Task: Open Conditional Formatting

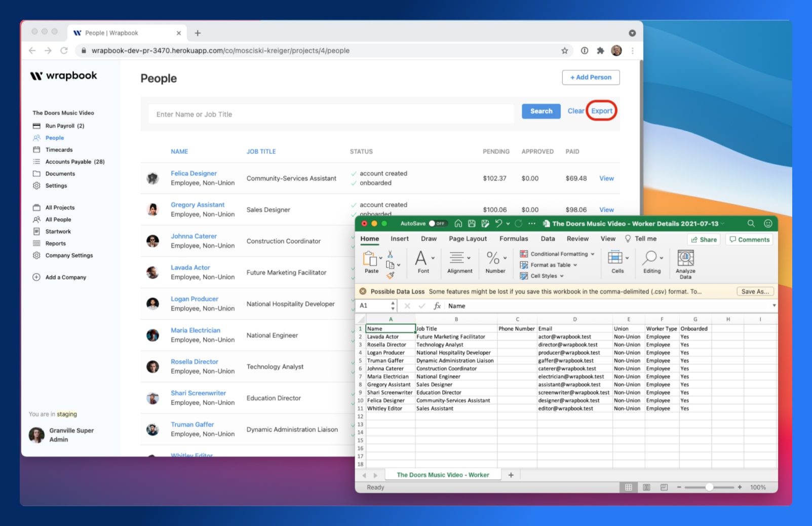Action: click(x=557, y=254)
